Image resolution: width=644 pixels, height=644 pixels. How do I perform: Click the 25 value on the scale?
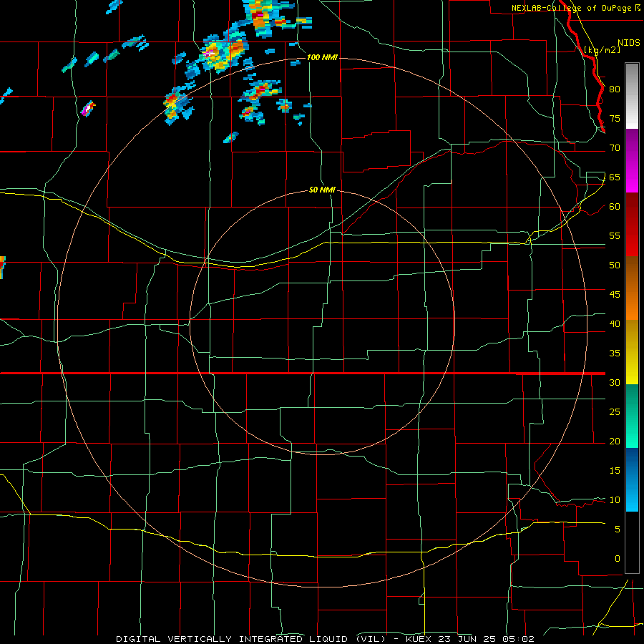615,412
